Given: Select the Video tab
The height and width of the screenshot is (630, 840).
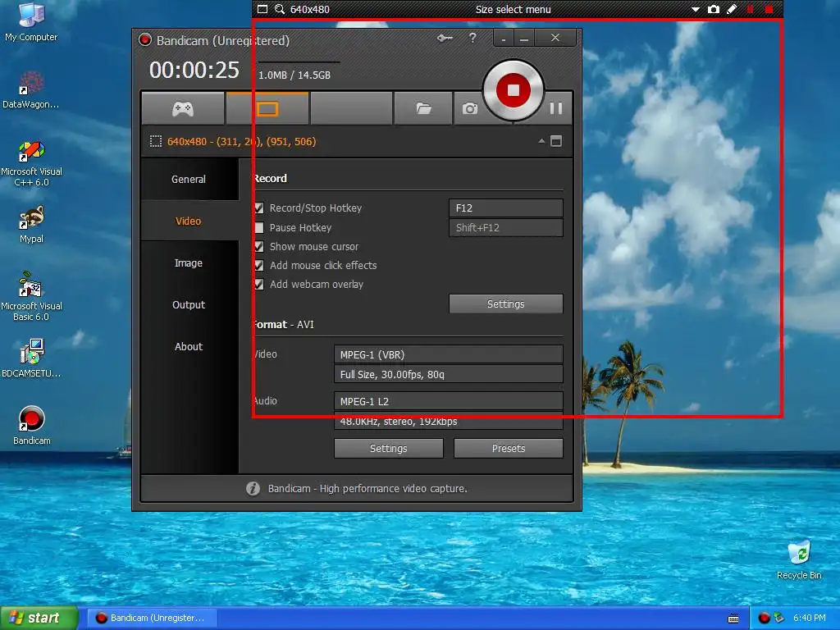Looking at the screenshot, I should [x=189, y=221].
